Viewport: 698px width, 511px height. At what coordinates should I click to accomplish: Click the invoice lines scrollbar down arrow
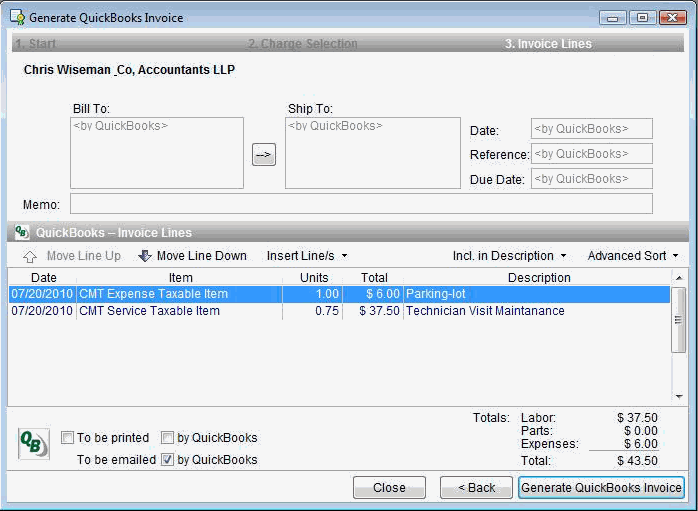point(679,397)
